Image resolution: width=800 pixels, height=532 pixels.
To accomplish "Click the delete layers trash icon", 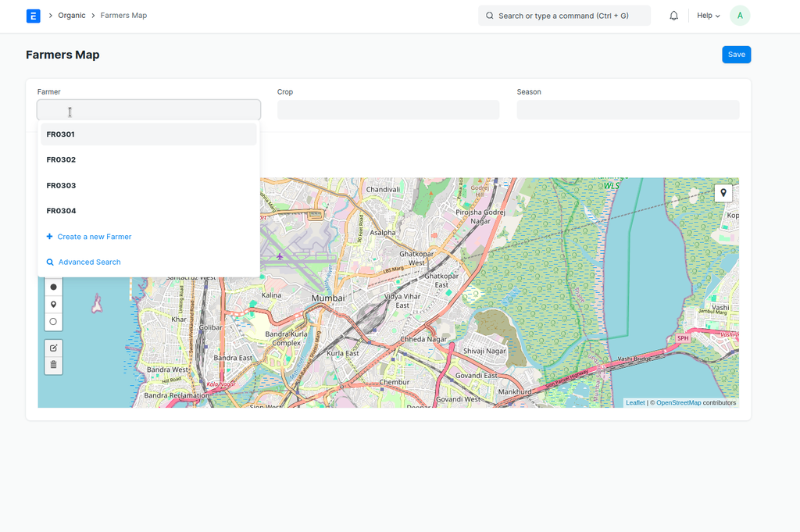I will [53, 365].
